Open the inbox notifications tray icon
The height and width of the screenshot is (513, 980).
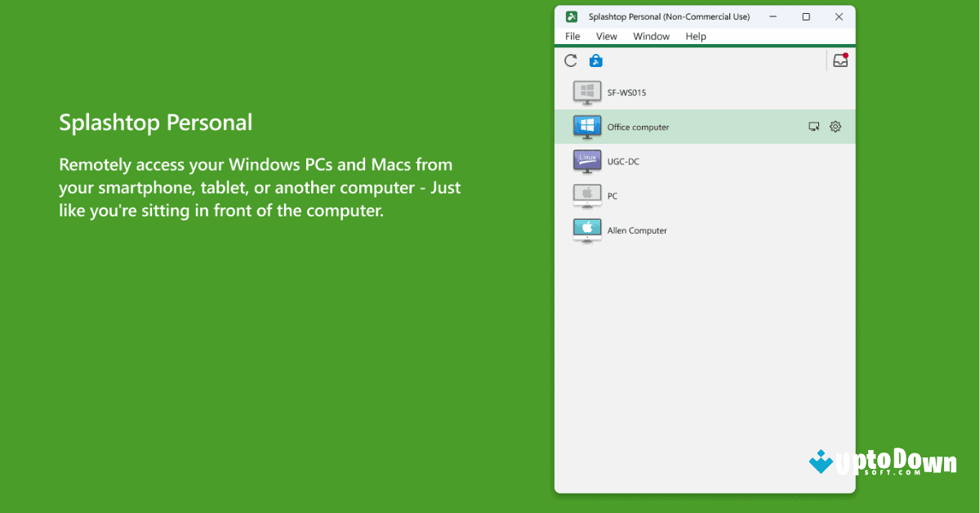point(840,60)
